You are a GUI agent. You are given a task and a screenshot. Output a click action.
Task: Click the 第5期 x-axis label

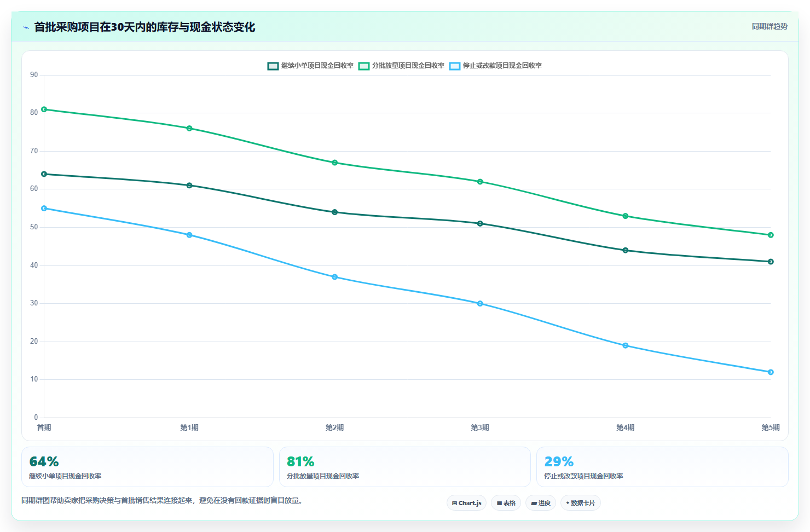point(771,427)
